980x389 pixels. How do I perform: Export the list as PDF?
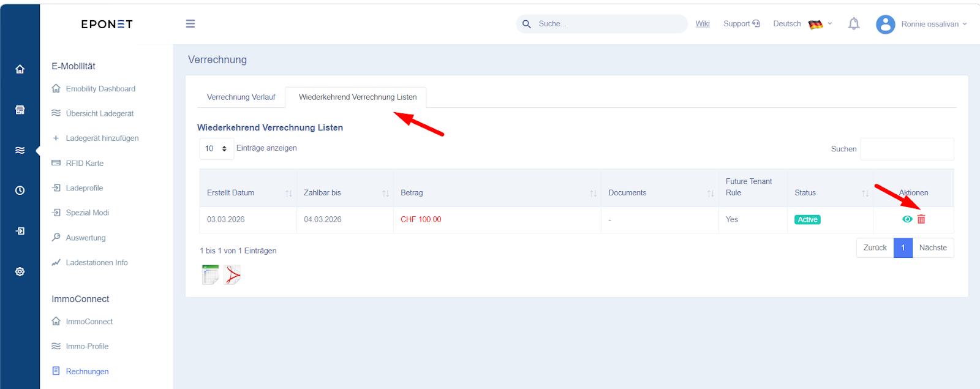tap(232, 275)
